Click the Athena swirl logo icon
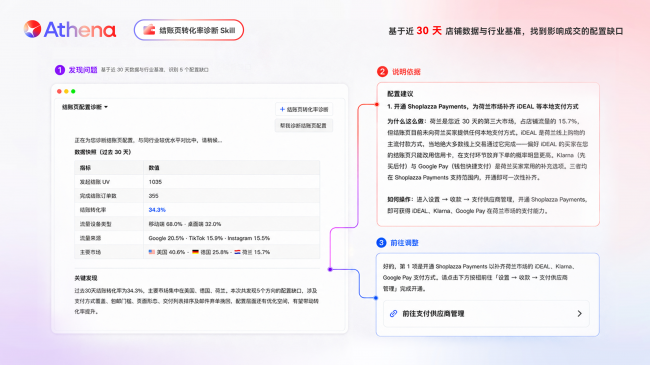 [x=32, y=29]
